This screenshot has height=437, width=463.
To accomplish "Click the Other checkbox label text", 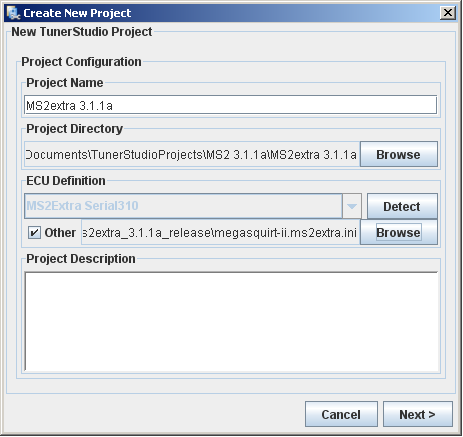I will click(60, 232).
